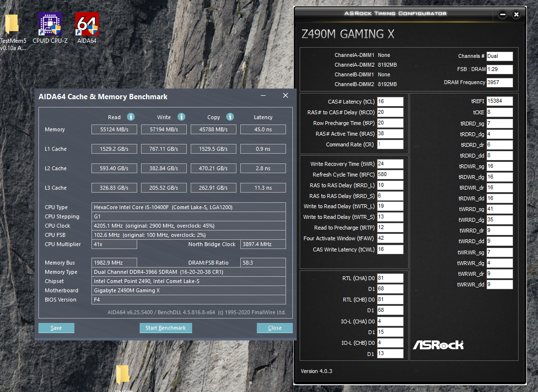Click the CAS Write Latency (tCWL) field
Viewport: 538px width, 392px height.
point(390,249)
